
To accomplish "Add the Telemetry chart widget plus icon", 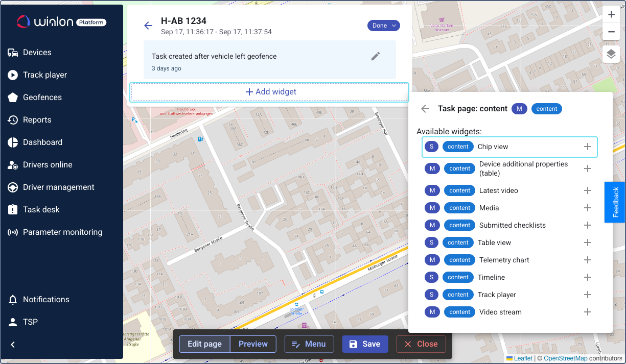I will point(588,260).
